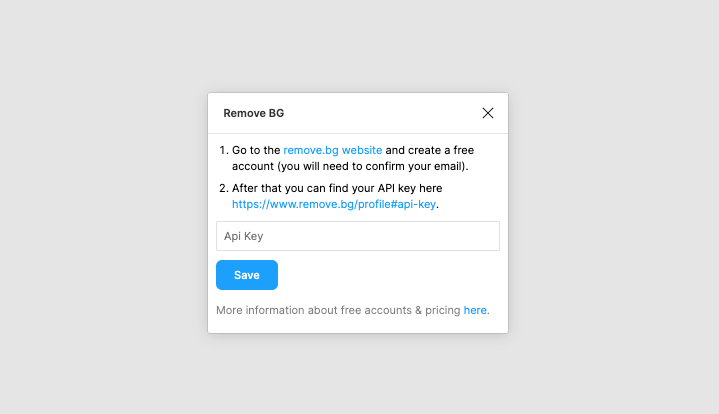Click the blue Save button
The width and height of the screenshot is (719, 414).
247,275
